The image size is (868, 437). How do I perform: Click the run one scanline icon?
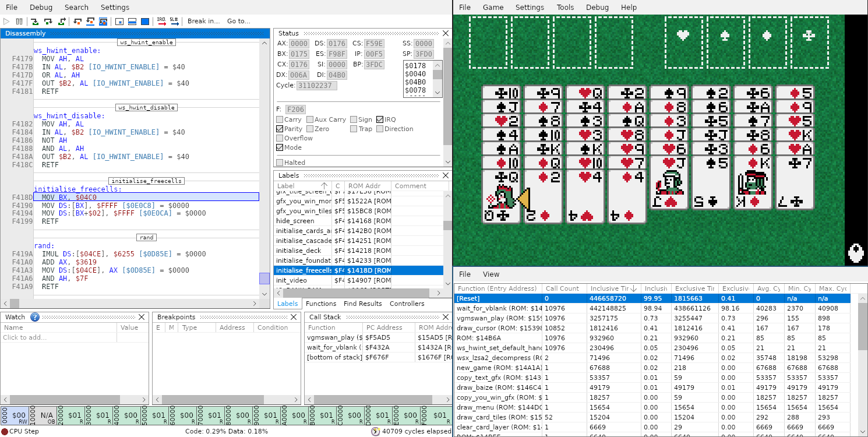[132, 22]
